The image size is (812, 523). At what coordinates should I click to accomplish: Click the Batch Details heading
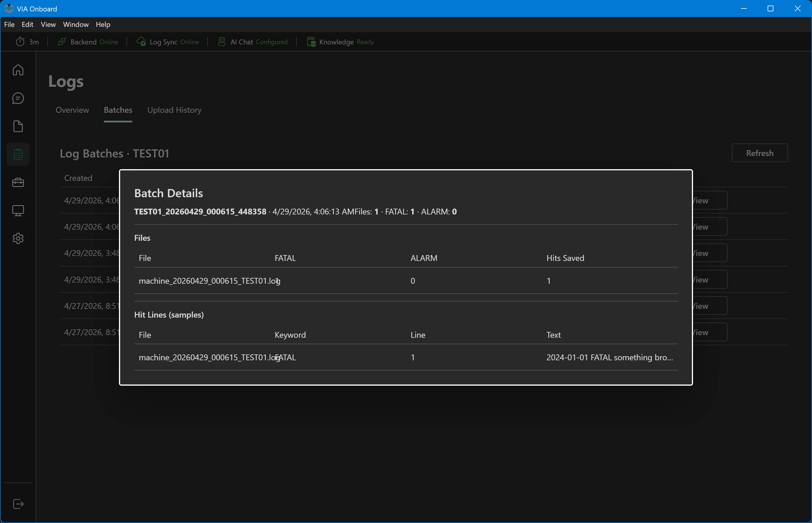169,193
